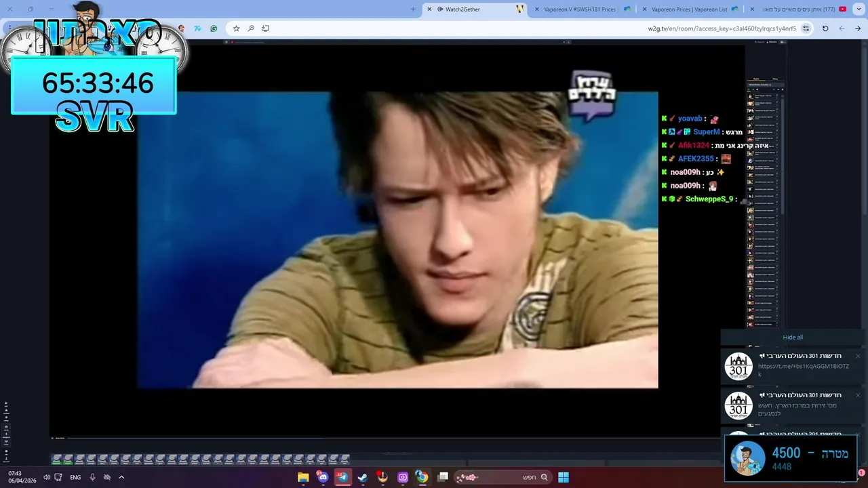Image resolution: width=868 pixels, height=488 pixels.
Task: Open the Windows Start menu
Action: (564, 477)
